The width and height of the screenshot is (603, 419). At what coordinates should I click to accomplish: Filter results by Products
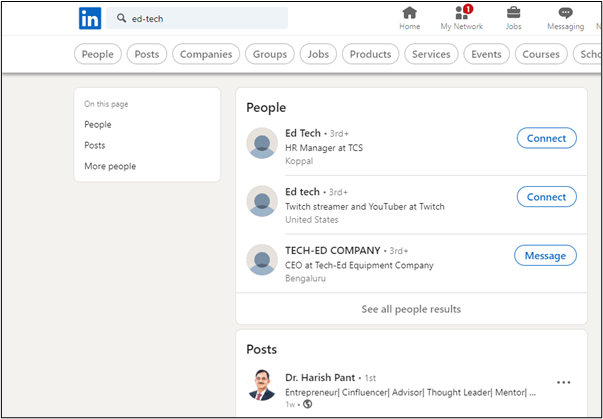(x=370, y=54)
